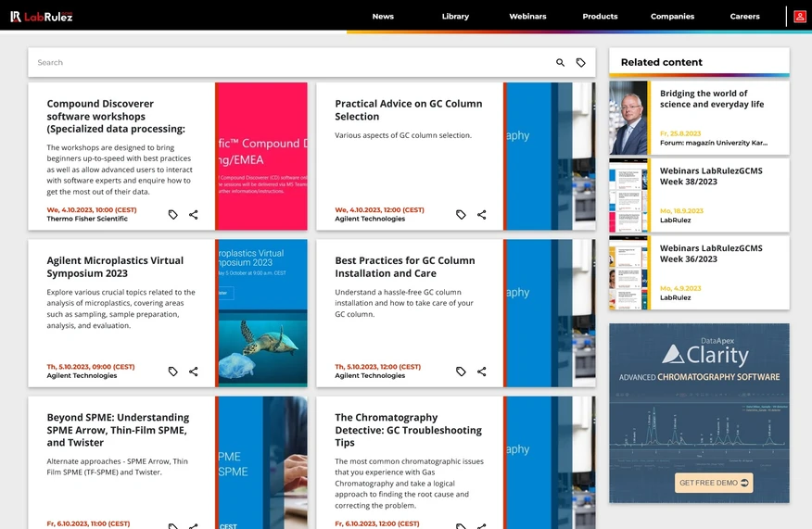This screenshot has height=529, width=812.
Task: Click Related content heading
Action: click(661, 63)
